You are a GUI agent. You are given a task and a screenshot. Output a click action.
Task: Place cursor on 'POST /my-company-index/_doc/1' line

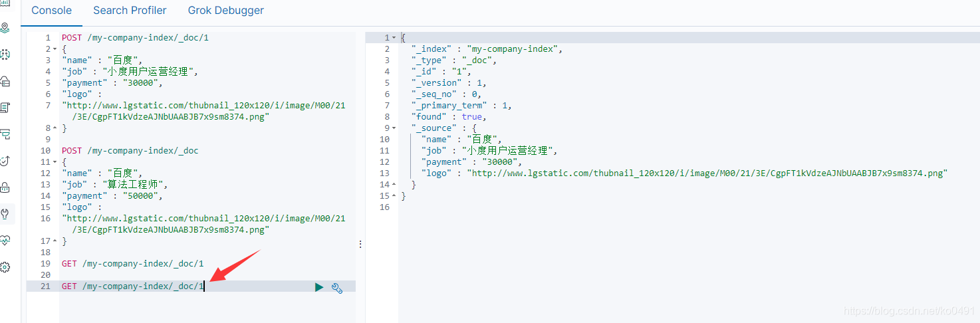[135, 38]
